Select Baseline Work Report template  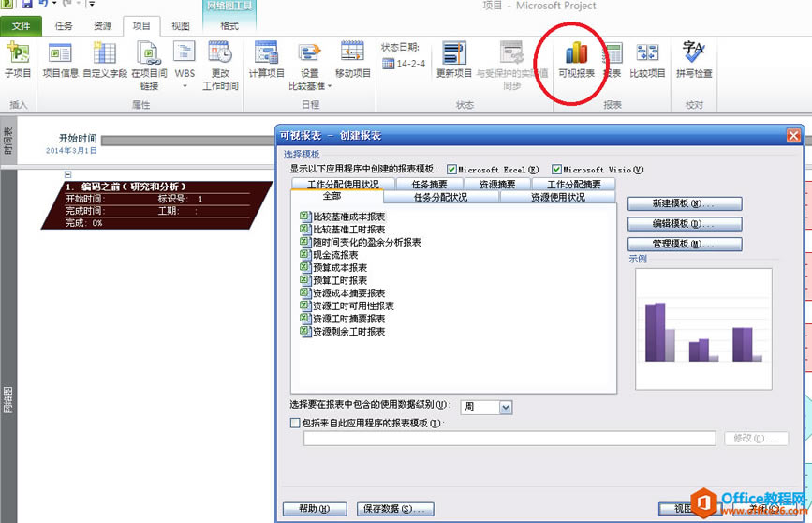click(x=343, y=229)
